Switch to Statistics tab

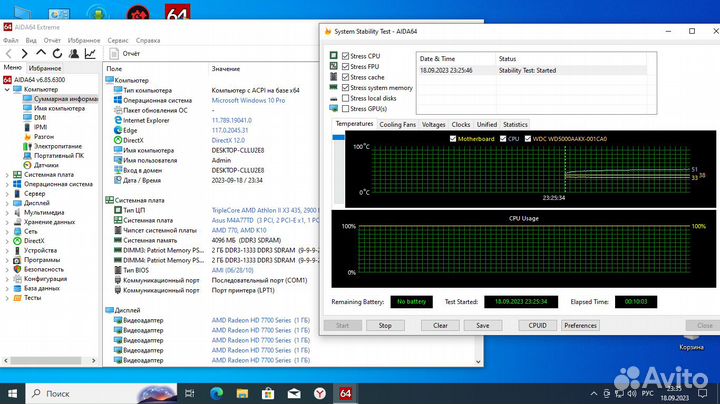[x=515, y=124]
